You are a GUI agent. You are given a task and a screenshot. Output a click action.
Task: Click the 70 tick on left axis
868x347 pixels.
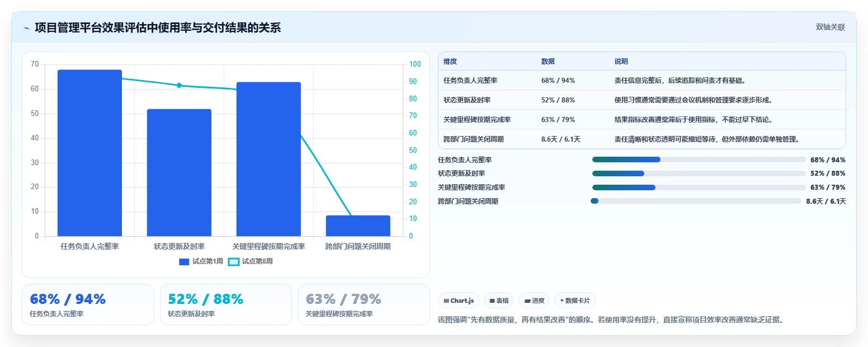[35, 64]
